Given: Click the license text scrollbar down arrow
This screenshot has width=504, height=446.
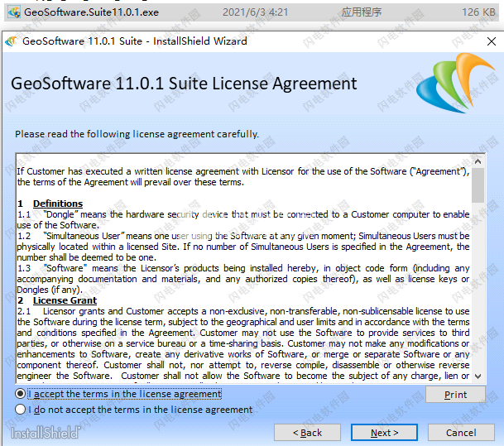Looking at the screenshot, I should [478, 376].
